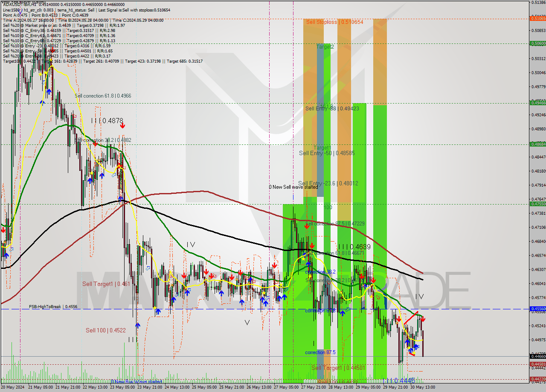Click the 'FSB-HighToBreak | 0.4556' line label

53,306
